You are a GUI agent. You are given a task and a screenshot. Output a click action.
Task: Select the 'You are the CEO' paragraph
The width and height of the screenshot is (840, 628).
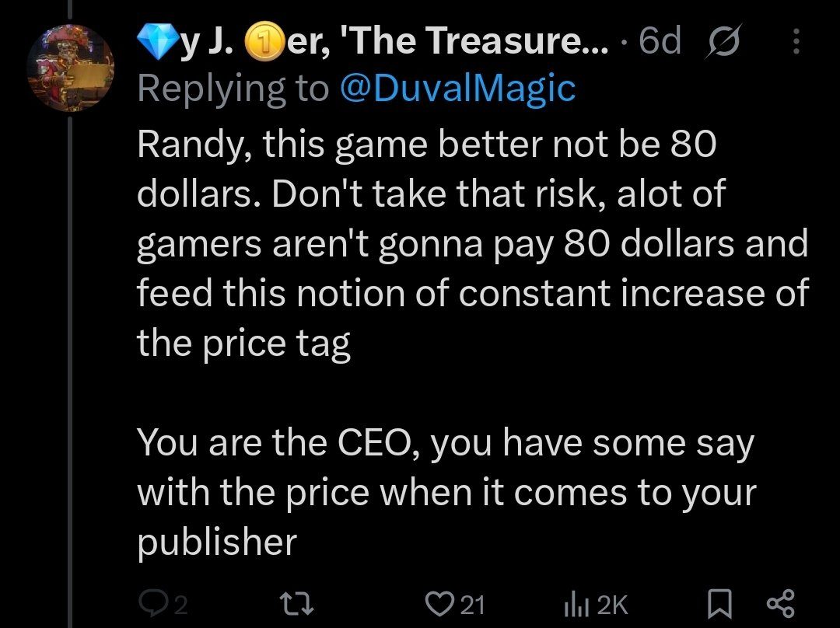pyautogui.click(x=446, y=493)
